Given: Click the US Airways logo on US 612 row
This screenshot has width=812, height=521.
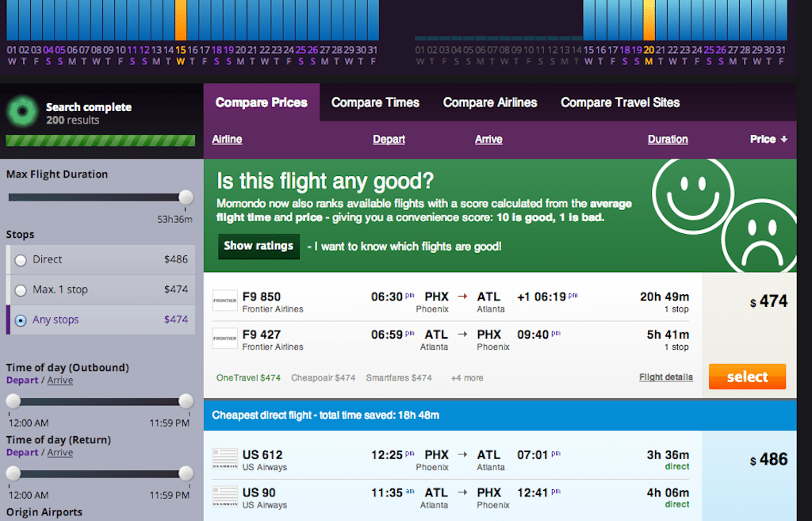Looking at the screenshot, I should pyautogui.click(x=225, y=459).
